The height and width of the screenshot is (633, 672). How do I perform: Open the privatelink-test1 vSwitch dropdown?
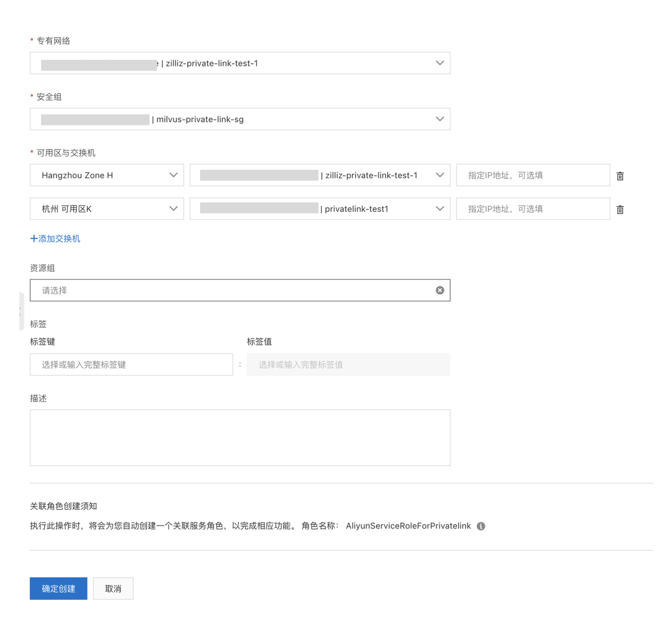[x=440, y=209]
